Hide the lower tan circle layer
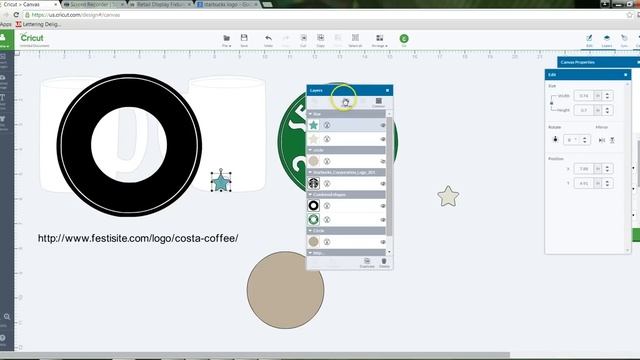 click(383, 242)
